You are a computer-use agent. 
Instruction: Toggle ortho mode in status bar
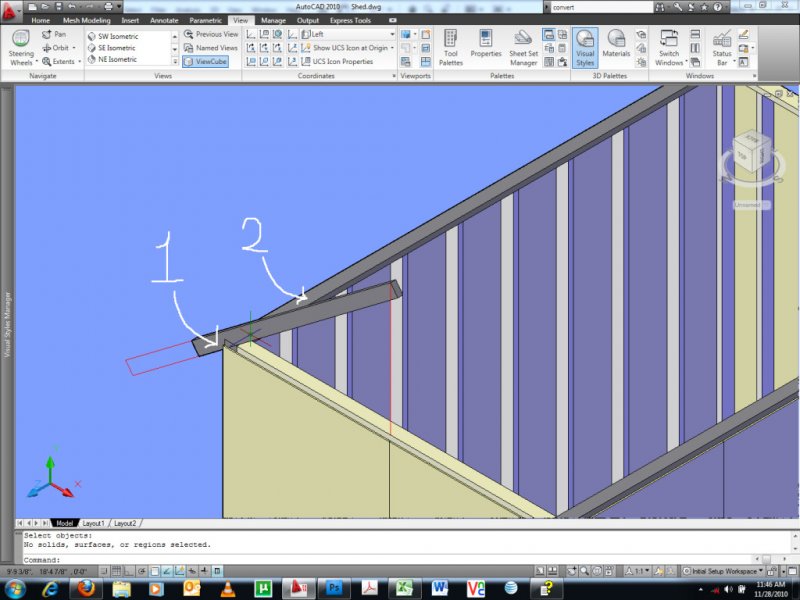pyautogui.click(x=129, y=571)
